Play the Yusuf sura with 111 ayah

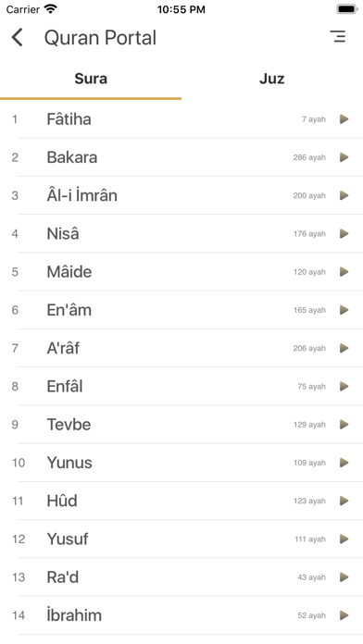pos(344,539)
